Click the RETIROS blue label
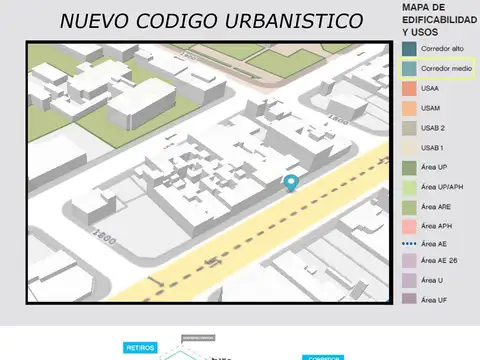 click(x=140, y=348)
